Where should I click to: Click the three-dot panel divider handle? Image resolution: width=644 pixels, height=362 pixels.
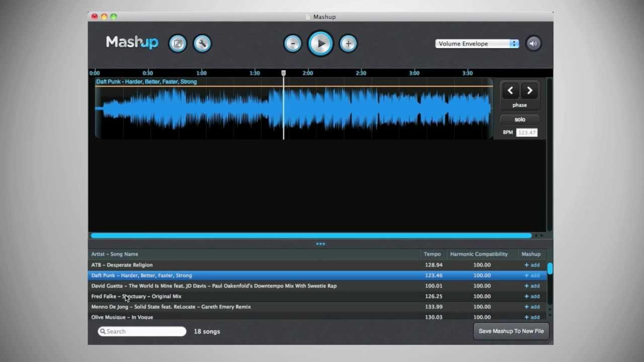(320, 244)
